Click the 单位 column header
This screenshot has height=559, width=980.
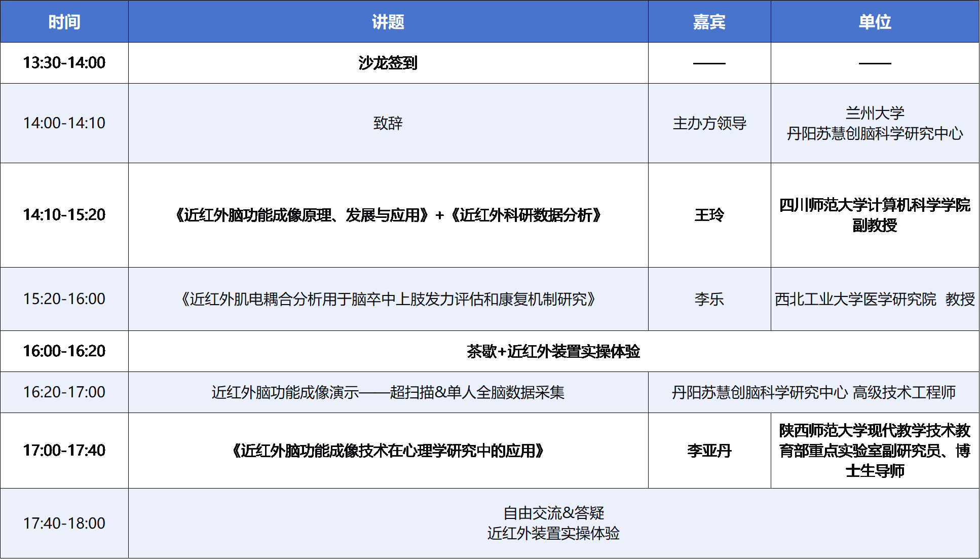875,22
